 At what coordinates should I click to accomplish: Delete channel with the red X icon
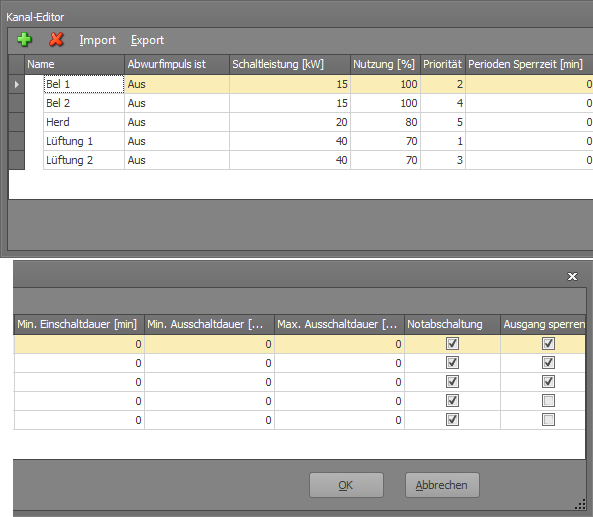(x=56, y=39)
